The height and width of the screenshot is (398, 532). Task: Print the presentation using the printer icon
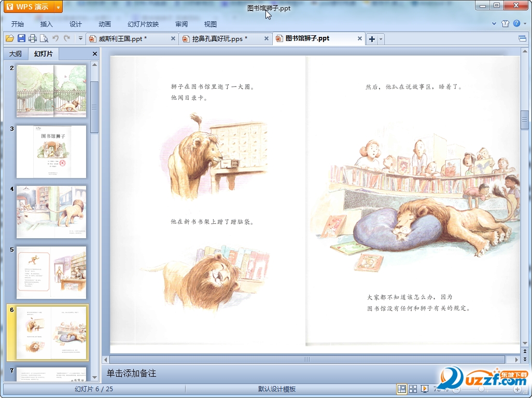tap(33, 38)
